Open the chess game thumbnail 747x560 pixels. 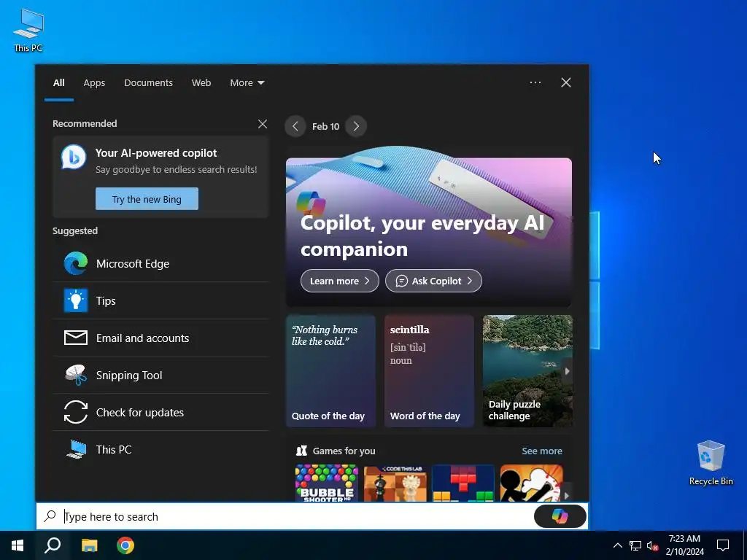coord(395,483)
